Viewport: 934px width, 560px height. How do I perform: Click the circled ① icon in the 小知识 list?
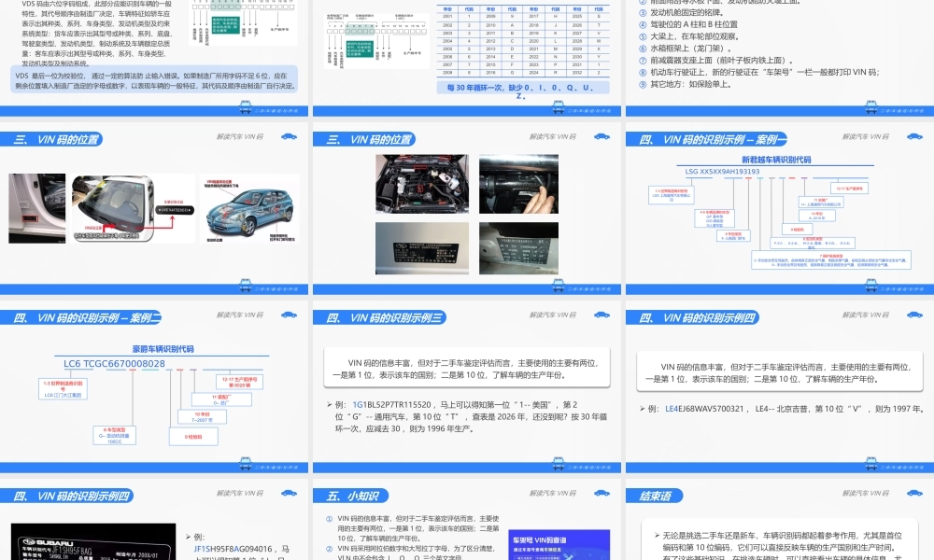point(329,516)
